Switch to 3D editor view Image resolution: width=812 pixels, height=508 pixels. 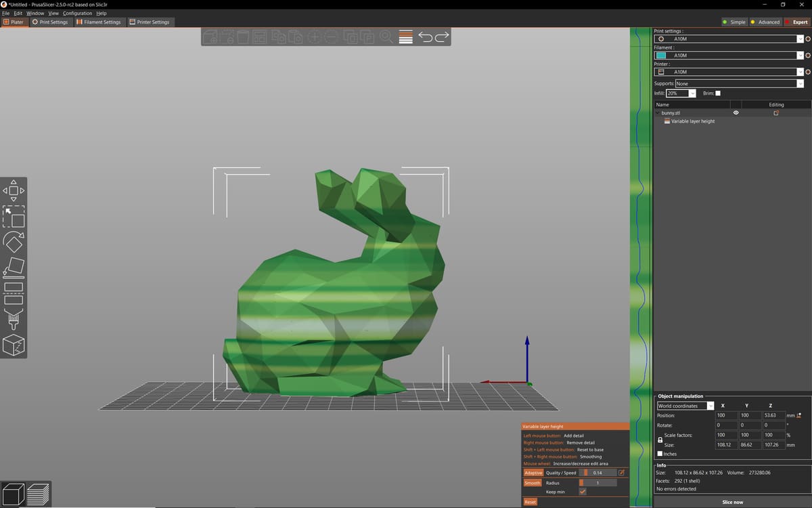click(x=14, y=494)
